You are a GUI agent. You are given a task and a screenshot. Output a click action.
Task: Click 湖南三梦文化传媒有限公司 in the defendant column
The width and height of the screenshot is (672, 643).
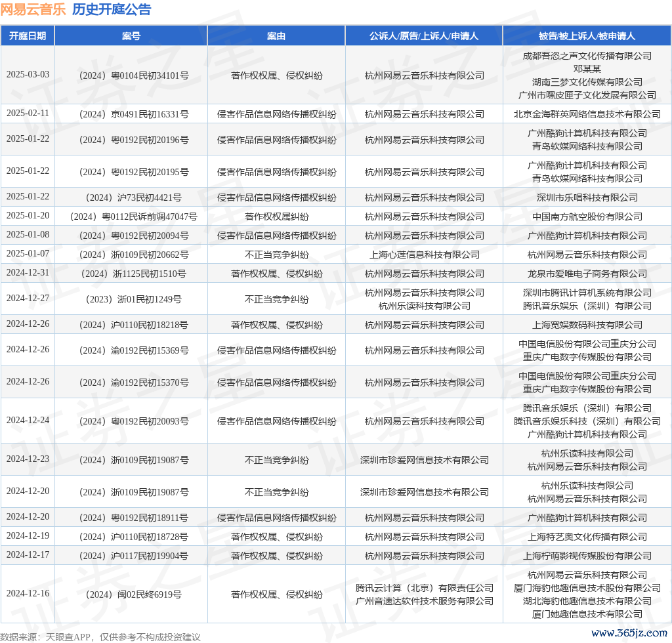(587, 82)
